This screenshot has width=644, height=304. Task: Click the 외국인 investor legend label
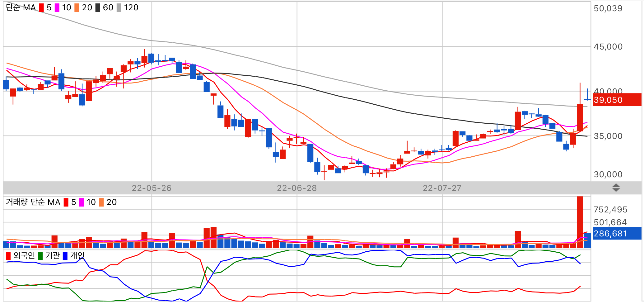pyautogui.click(x=24, y=255)
